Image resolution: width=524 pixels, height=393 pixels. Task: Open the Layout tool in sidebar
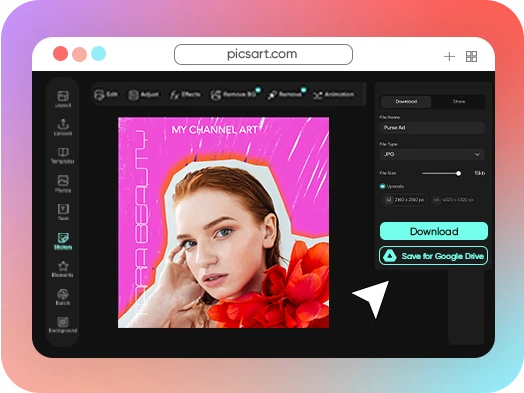(63, 99)
